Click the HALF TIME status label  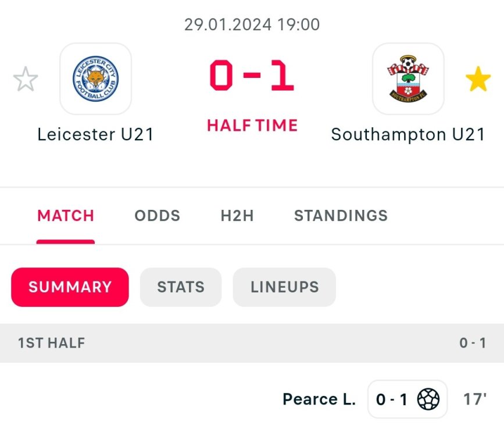[252, 125]
